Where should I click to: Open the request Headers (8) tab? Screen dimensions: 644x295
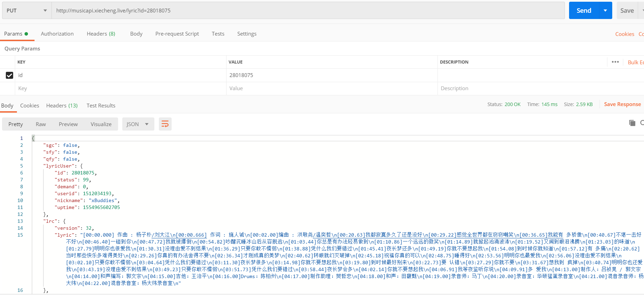pyautogui.click(x=101, y=34)
